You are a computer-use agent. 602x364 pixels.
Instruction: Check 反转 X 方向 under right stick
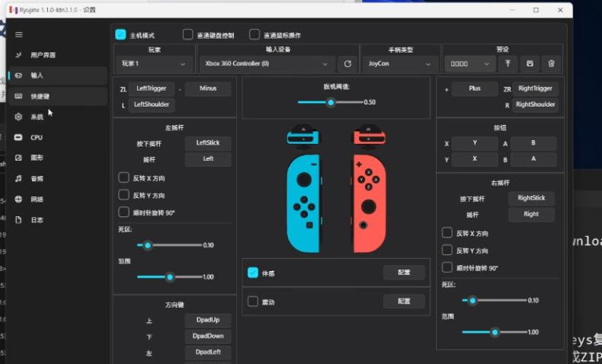tap(447, 233)
